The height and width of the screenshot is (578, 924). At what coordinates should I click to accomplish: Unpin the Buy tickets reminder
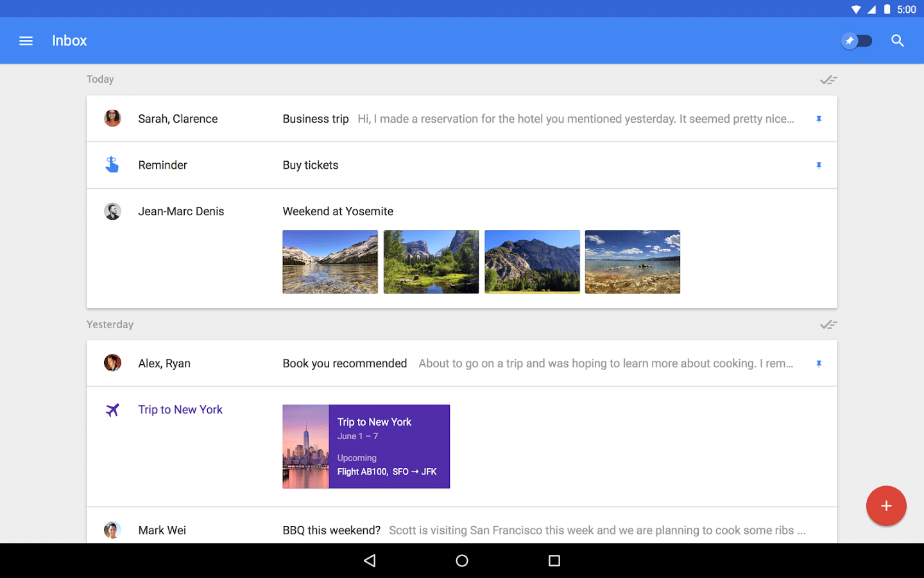(x=819, y=165)
